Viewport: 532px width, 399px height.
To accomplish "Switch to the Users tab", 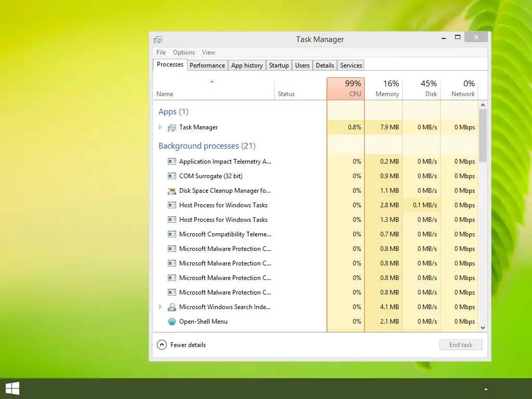I will coord(302,65).
